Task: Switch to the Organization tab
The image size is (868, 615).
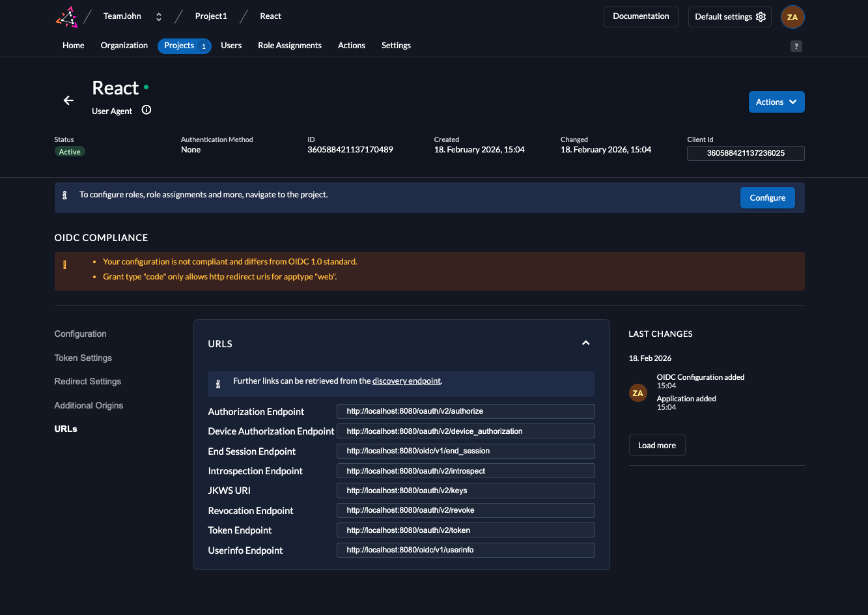Action: 124,46
